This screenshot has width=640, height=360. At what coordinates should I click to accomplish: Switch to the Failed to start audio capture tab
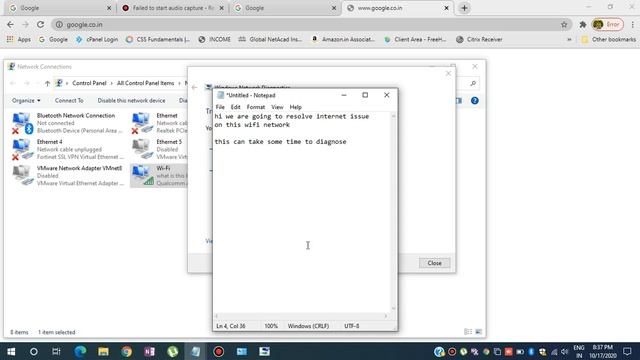(173, 8)
